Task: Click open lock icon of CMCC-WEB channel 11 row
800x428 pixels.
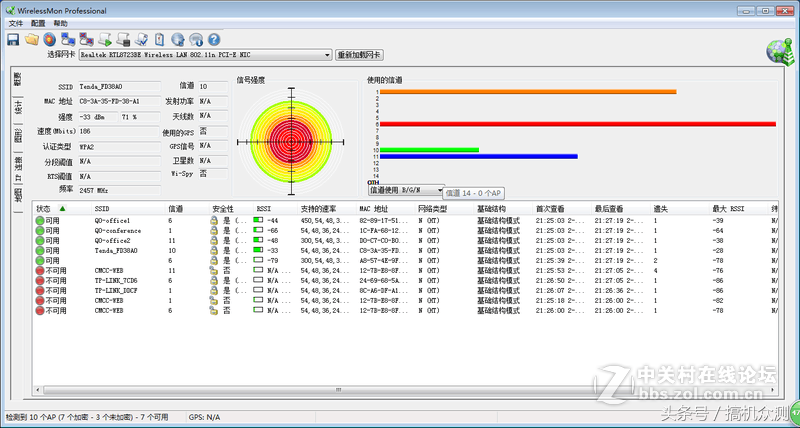Action: [214, 270]
